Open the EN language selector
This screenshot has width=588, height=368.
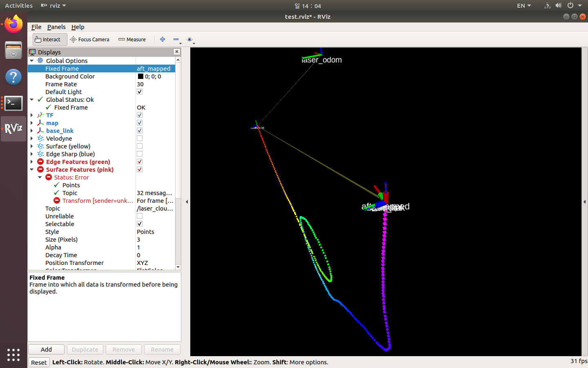point(524,6)
